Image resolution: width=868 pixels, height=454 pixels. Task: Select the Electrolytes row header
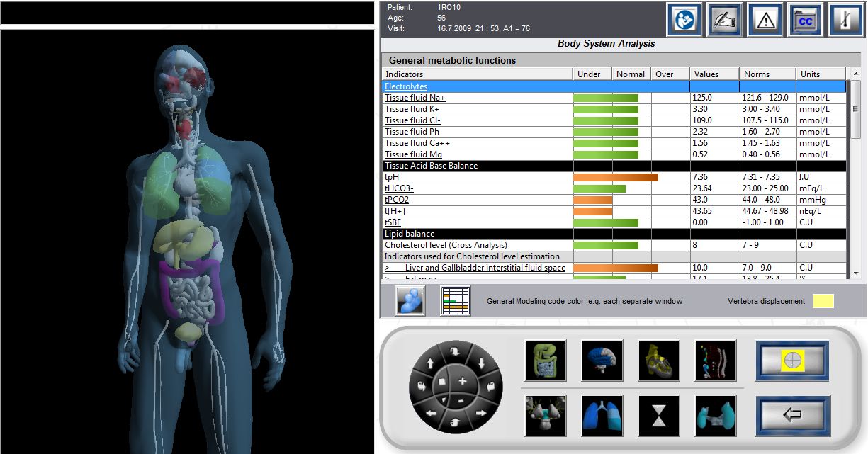pos(406,86)
